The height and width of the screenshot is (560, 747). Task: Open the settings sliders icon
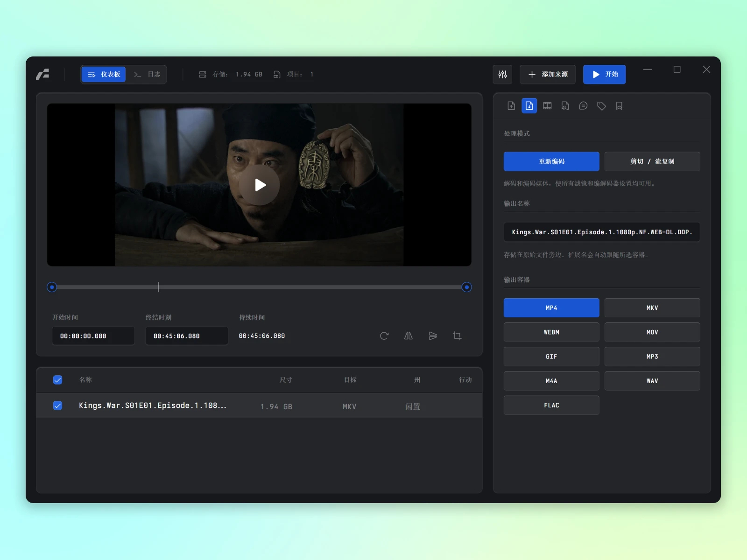[x=502, y=75]
